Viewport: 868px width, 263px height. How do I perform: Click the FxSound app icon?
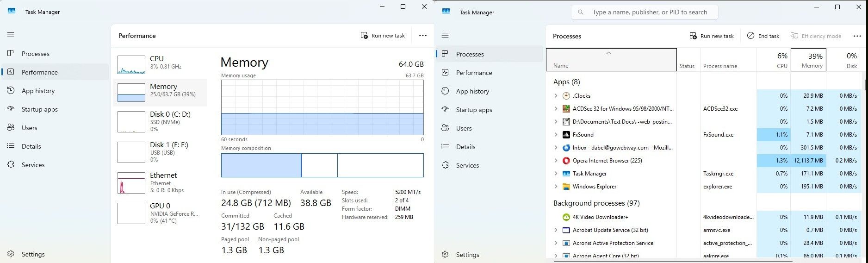566,135
